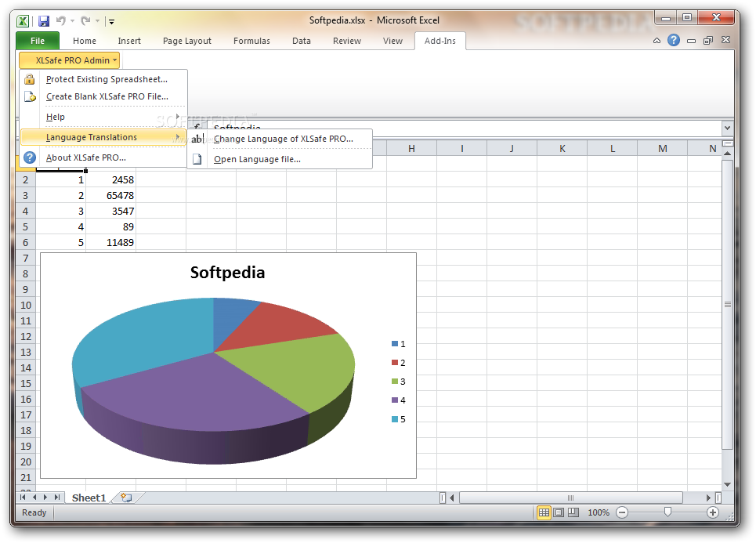Switch to Page Layout view icon in status bar
This screenshot has height=543, width=756.
(x=559, y=512)
